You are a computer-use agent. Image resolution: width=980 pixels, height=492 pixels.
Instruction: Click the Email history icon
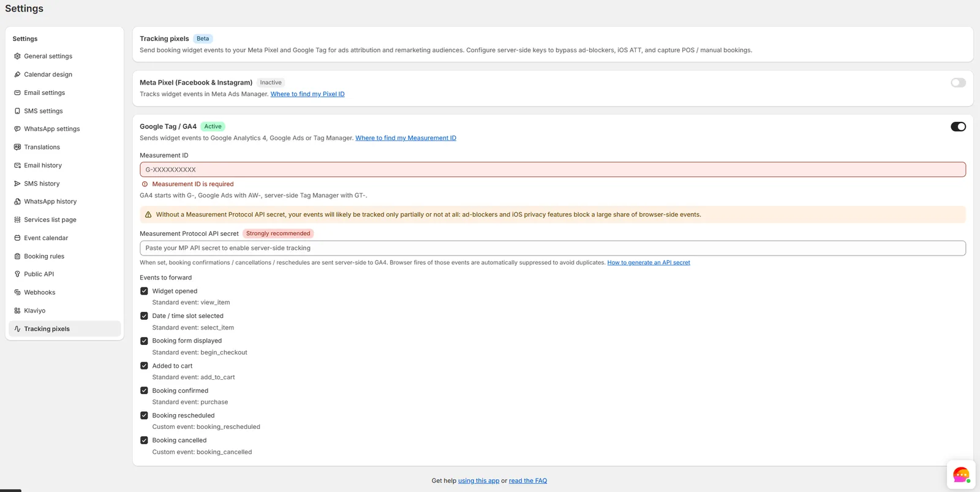(17, 165)
